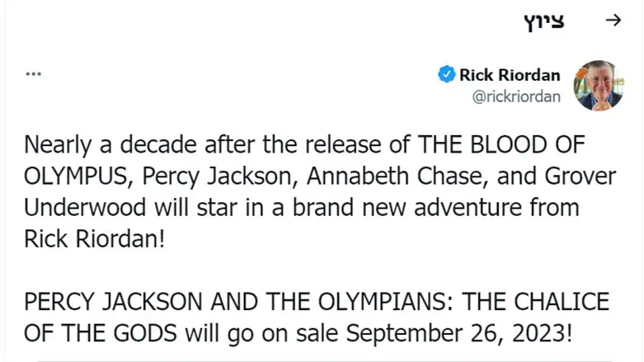644x362 pixels.
Task: Click the back arrow at top
Action: tap(613, 21)
